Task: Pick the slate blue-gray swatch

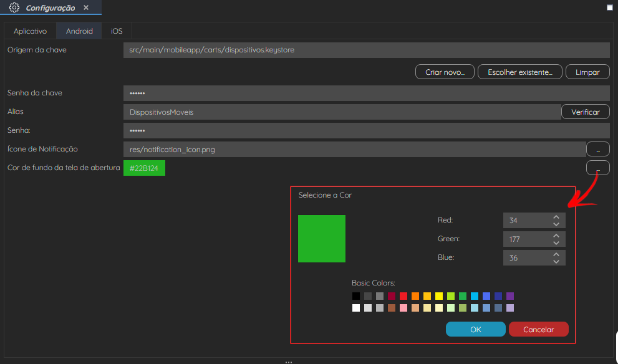Action: click(x=498, y=308)
